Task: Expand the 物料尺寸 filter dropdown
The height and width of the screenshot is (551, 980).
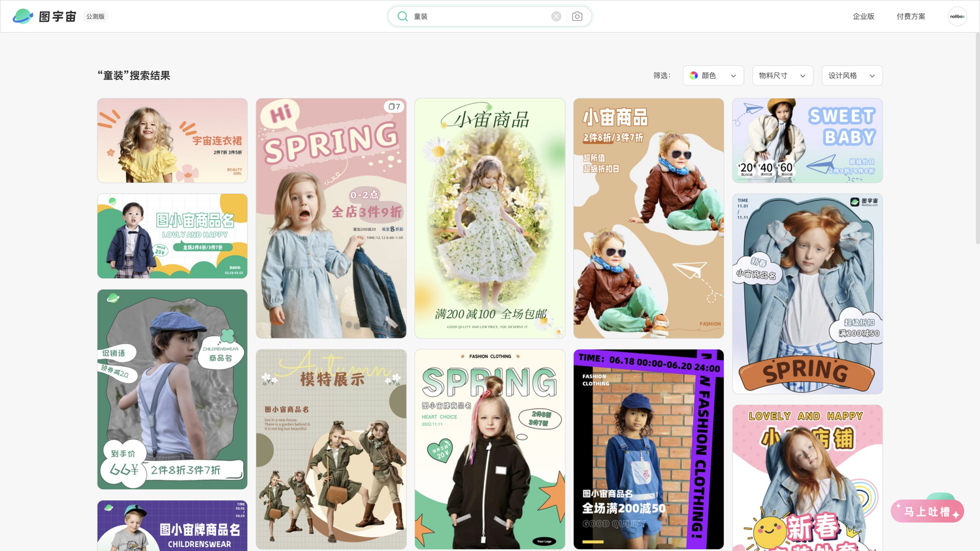Action: [783, 76]
